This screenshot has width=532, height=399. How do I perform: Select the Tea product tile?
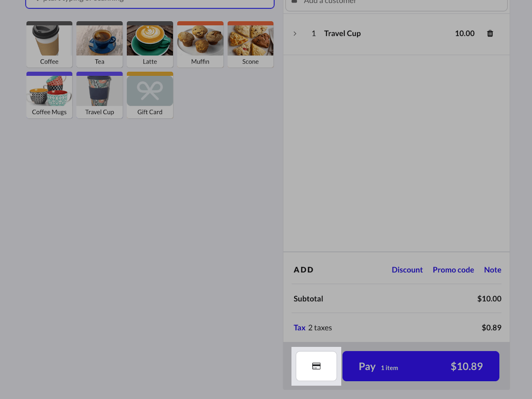point(100,45)
